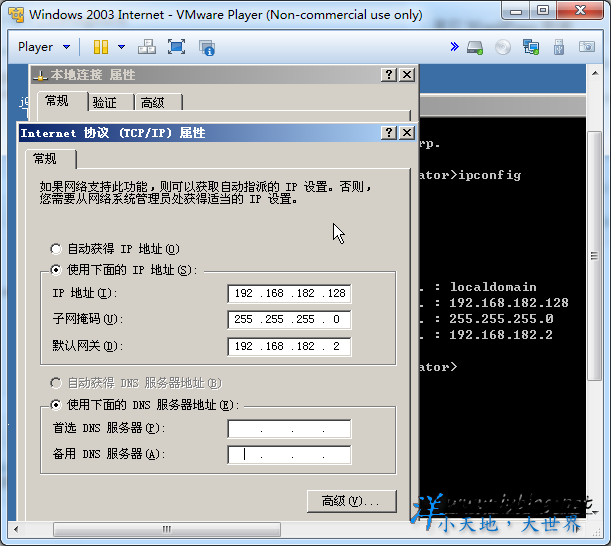Click 192.168.182.128 in command prompt output
This screenshot has height=546, width=611.
click(x=509, y=303)
